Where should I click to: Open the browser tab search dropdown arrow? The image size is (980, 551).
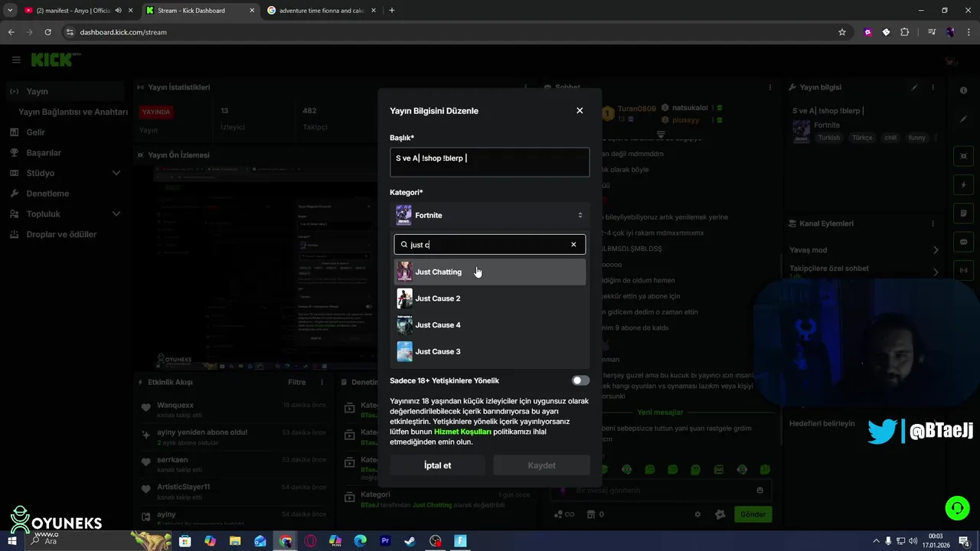coord(10,11)
